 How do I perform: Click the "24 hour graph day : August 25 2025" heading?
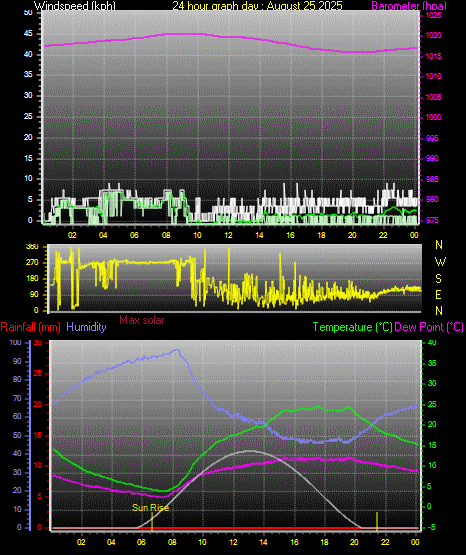pos(258,6)
